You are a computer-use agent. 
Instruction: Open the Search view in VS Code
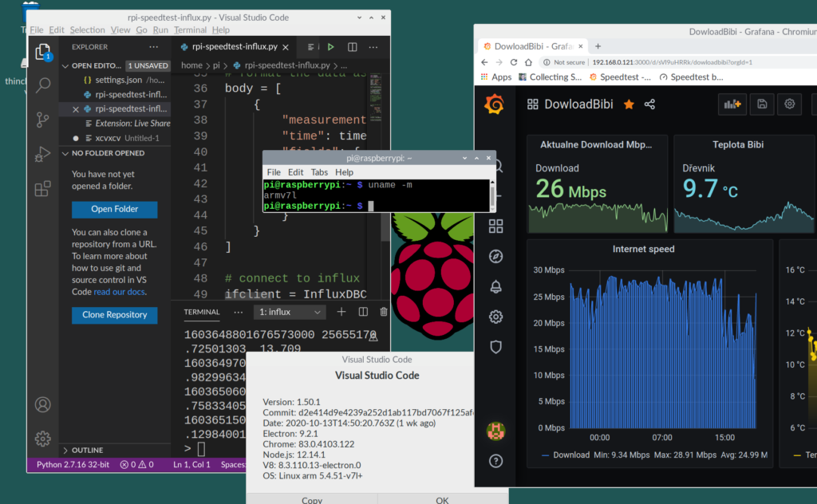point(43,85)
